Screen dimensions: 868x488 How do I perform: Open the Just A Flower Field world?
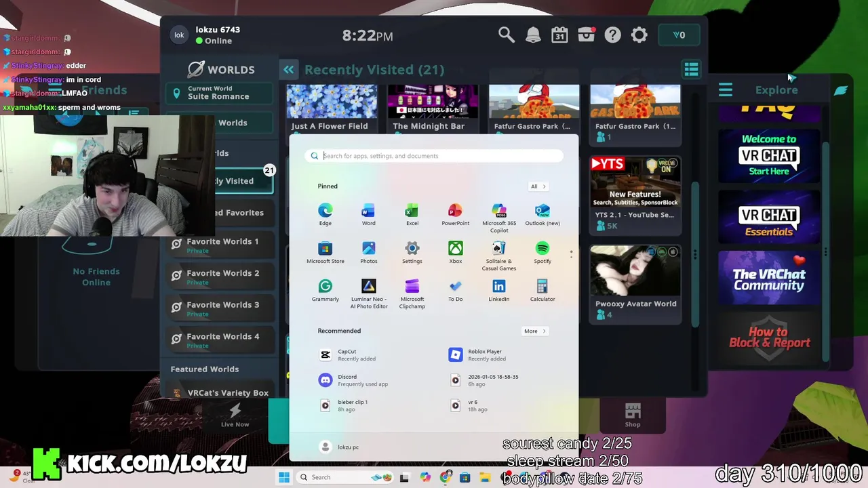point(332,108)
